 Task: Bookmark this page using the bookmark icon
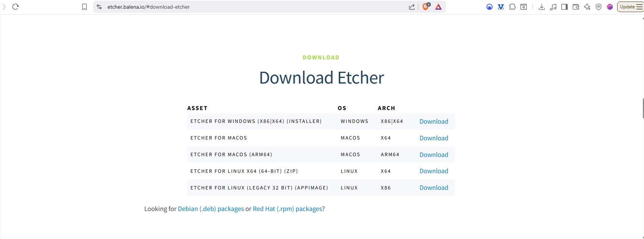84,7
